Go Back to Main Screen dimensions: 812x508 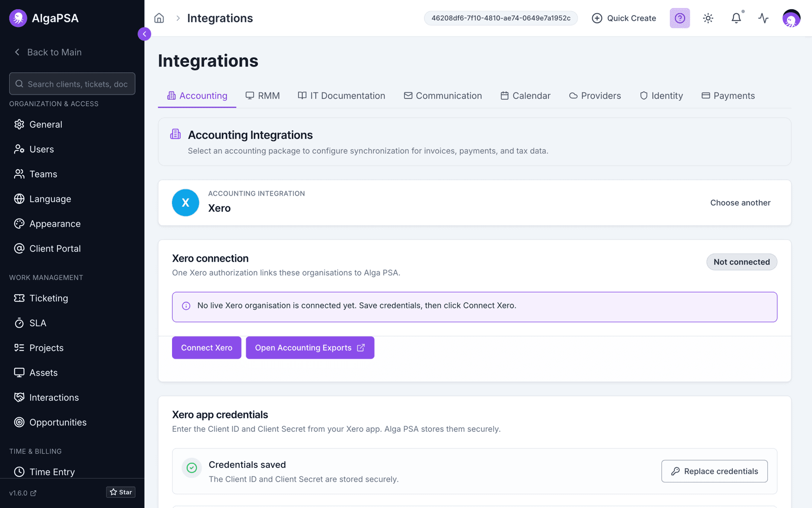pyautogui.click(x=48, y=52)
